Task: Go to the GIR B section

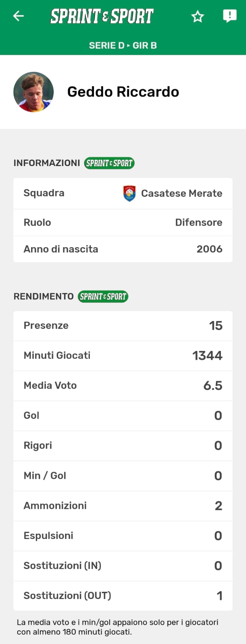Action: tap(145, 46)
